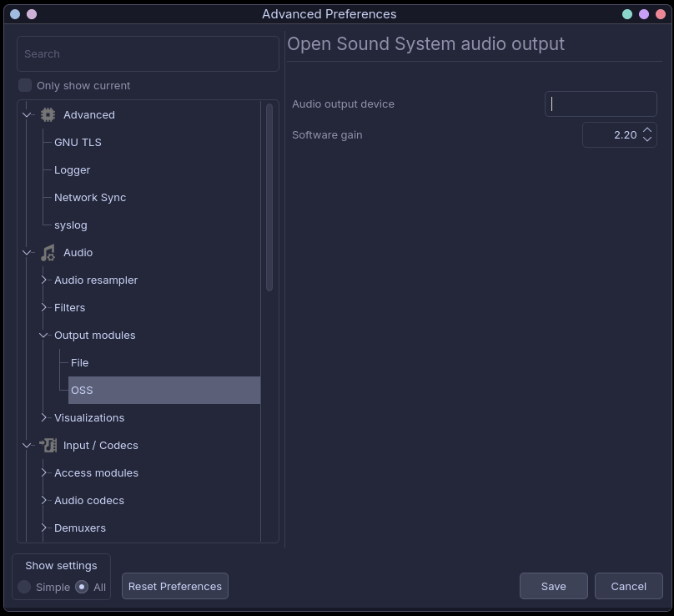This screenshot has width=674, height=616.
Task: Click the Input / Codecs icon
Action: pyautogui.click(x=48, y=446)
